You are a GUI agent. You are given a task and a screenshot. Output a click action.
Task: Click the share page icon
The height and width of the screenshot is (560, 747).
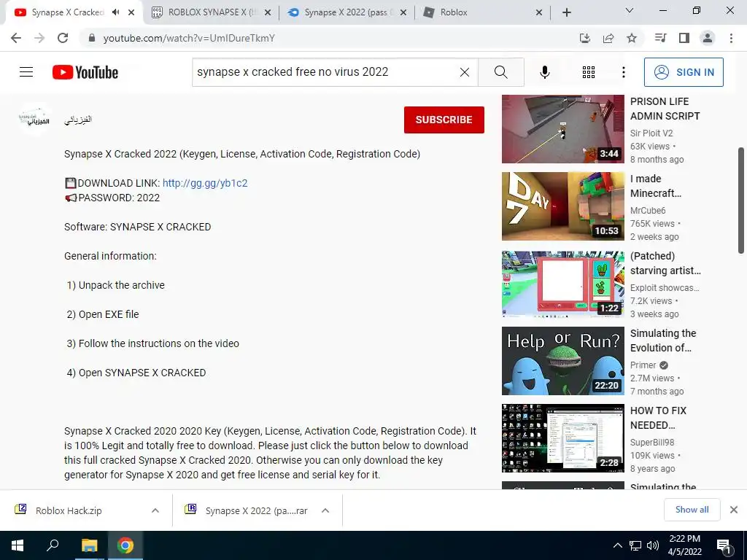(x=608, y=38)
